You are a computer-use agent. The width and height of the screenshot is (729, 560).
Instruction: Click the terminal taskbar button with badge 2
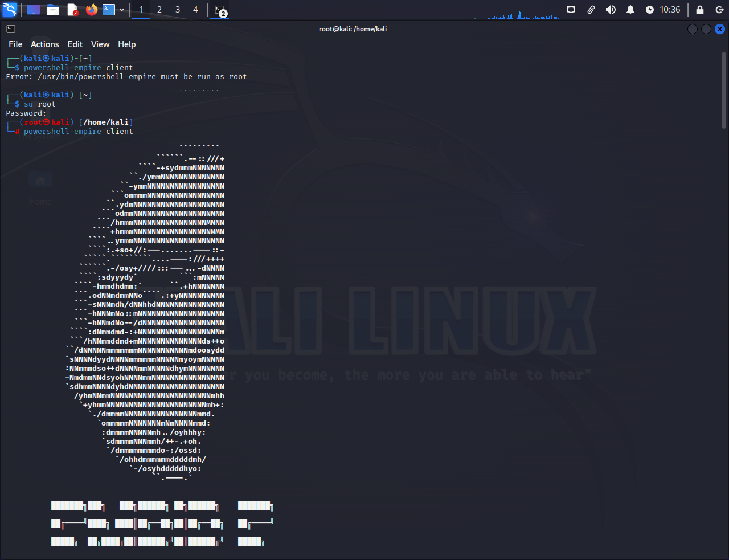(220, 10)
